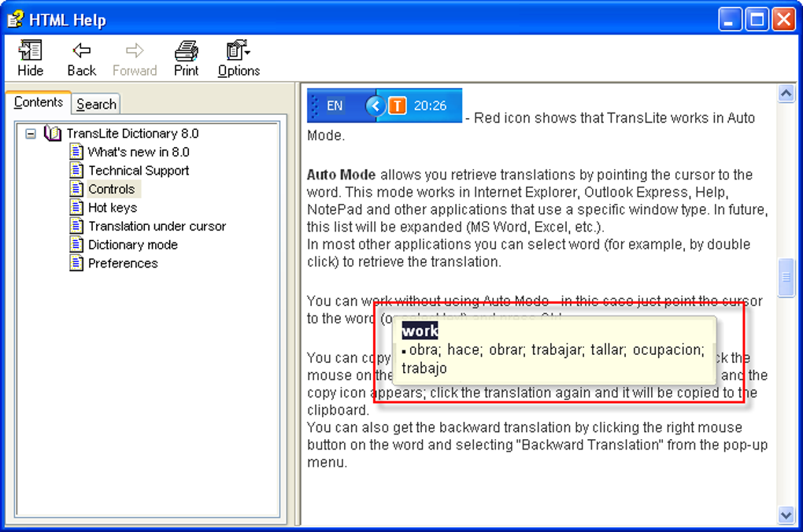Click the Print toolbar icon
The height and width of the screenshot is (532, 803).
tap(186, 58)
